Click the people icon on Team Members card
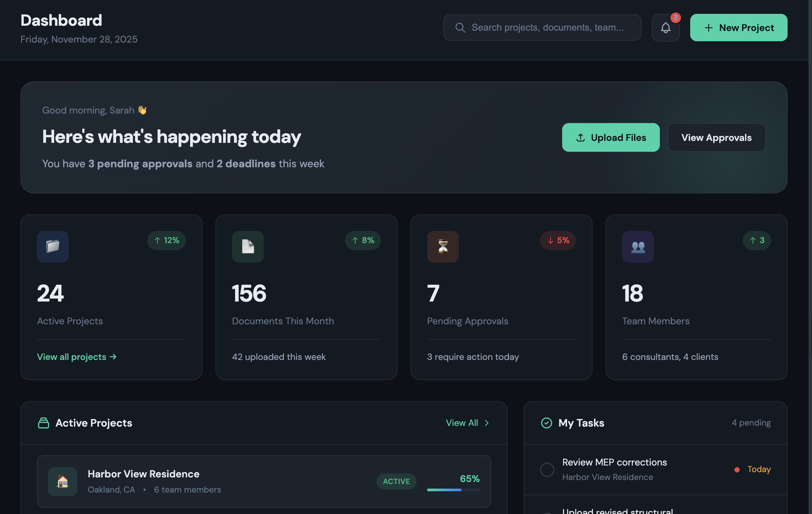 pyautogui.click(x=637, y=246)
